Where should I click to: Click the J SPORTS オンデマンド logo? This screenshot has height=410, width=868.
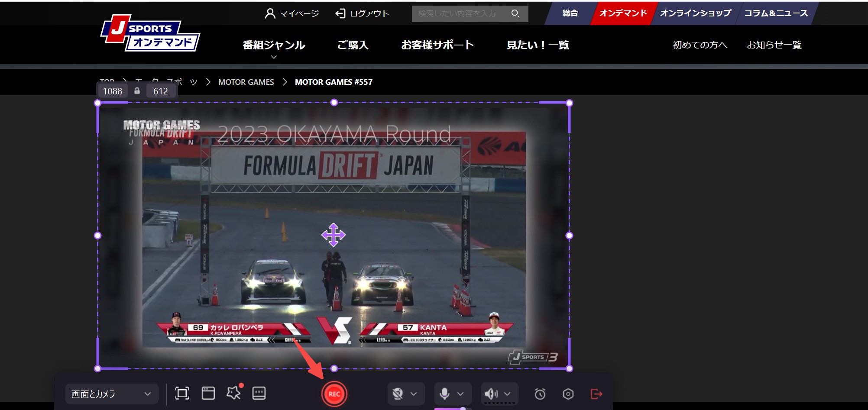[x=150, y=33]
